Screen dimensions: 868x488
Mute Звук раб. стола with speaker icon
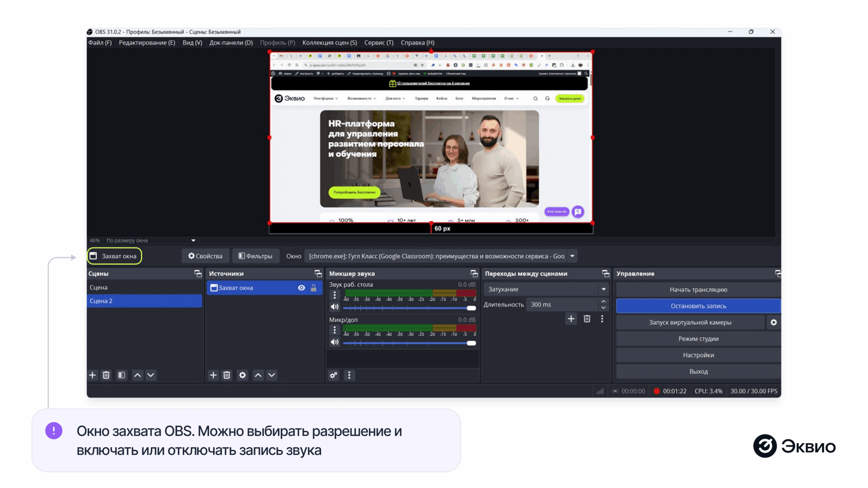pyautogui.click(x=334, y=307)
